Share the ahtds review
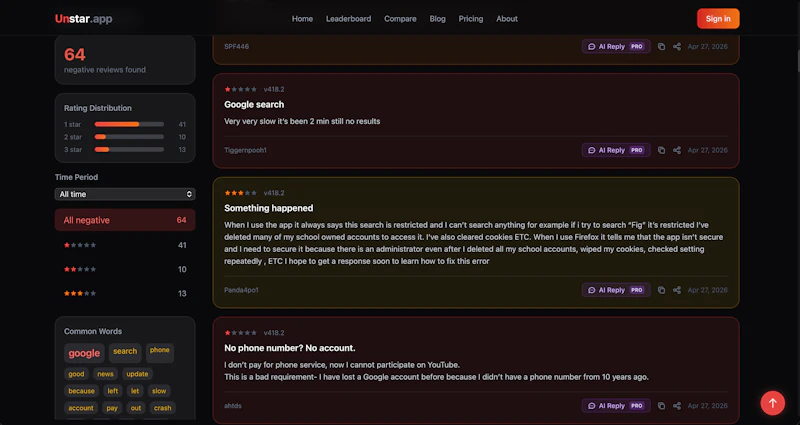This screenshot has width=800, height=425. pyautogui.click(x=677, y=406)
